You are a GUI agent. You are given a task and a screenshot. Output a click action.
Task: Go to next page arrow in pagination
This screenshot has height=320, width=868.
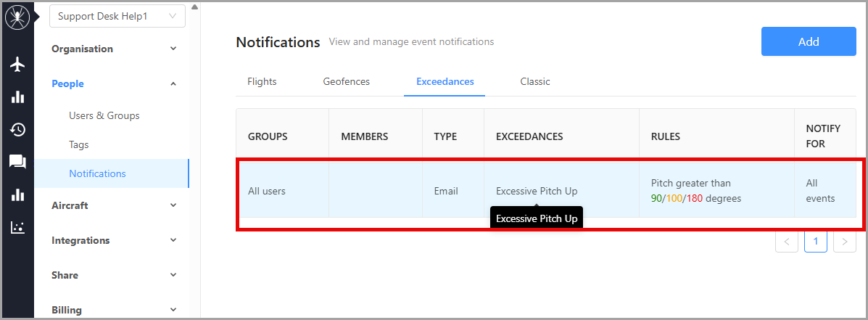(x=844, y=242)
